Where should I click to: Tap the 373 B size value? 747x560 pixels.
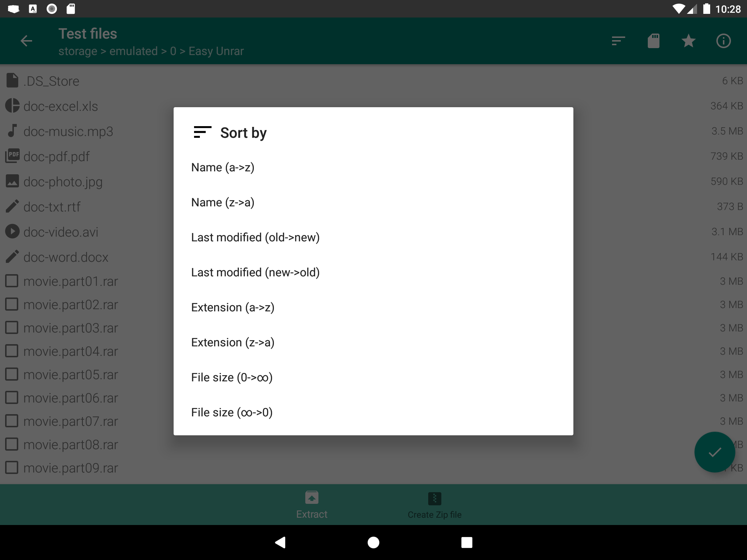pos(730,206)
